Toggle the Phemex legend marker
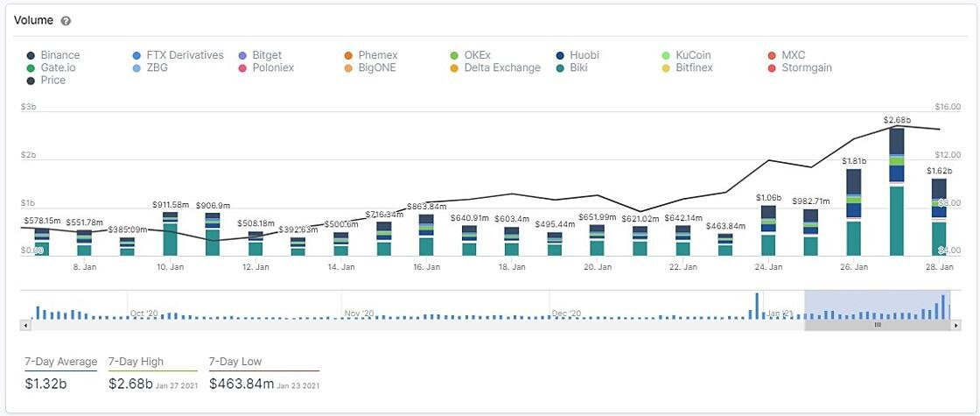 [x=348, y=55]
